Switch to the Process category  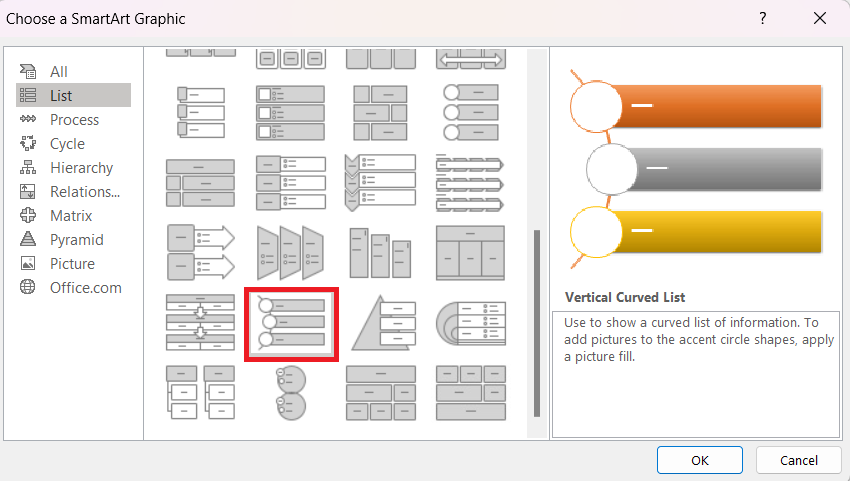pos(74,119)
